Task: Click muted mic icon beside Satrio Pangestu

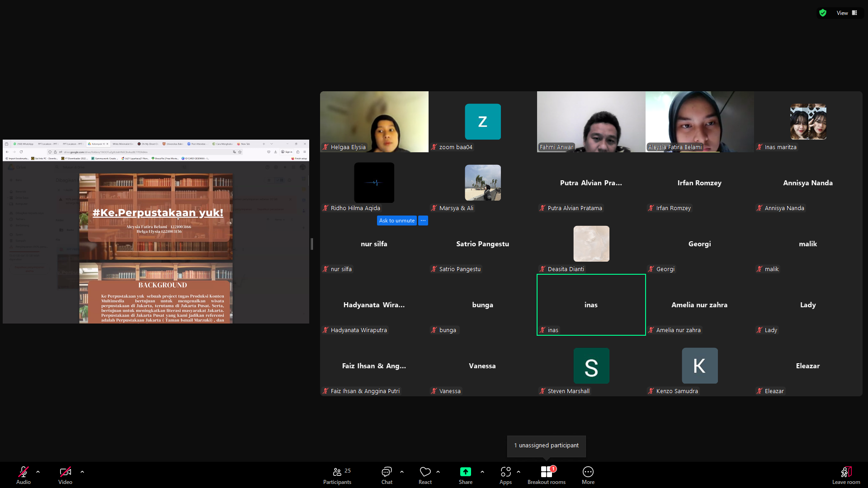Action: 434,269
